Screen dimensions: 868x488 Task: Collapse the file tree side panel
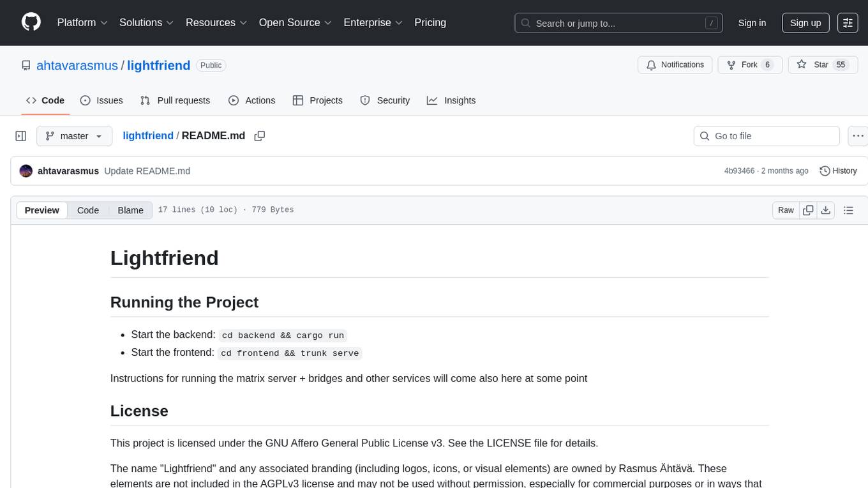coord(21,136)
